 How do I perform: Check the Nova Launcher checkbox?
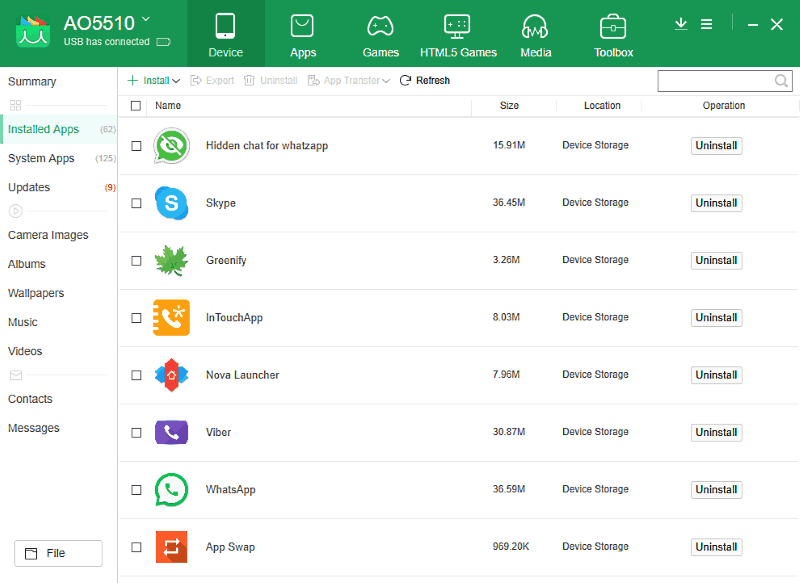coord(136,375)
